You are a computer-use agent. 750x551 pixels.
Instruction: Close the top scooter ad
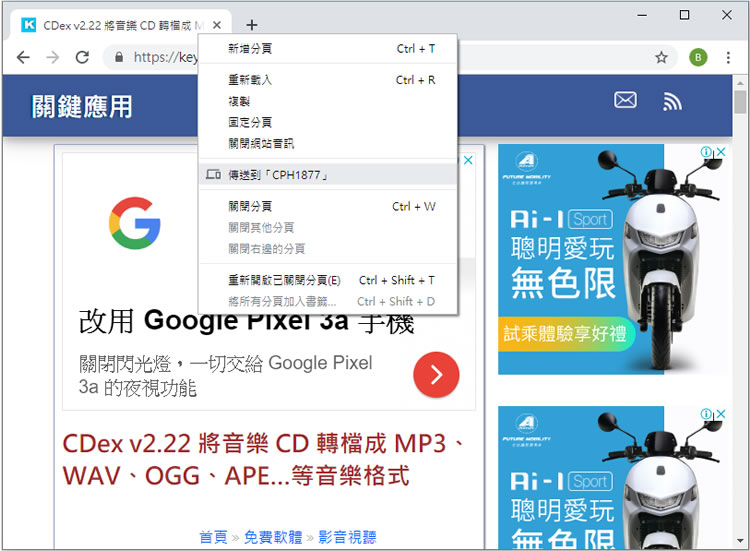coord(721,152)
